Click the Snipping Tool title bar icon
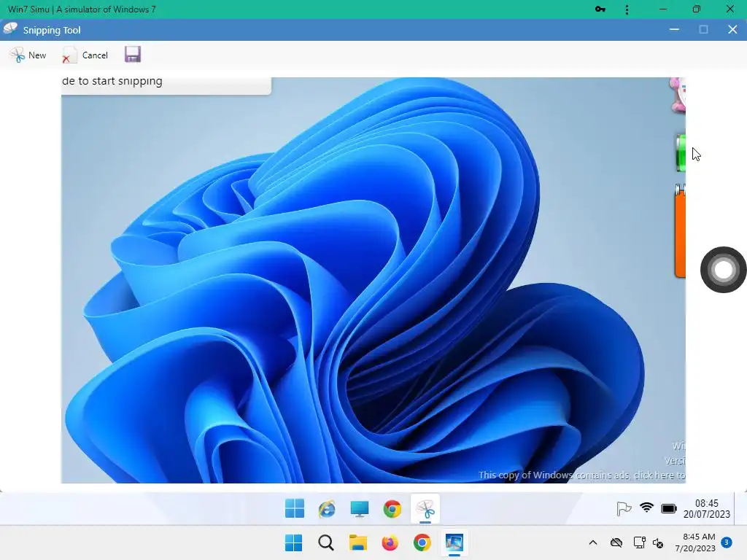Viewport: 747px width, 560px height. 10,29
